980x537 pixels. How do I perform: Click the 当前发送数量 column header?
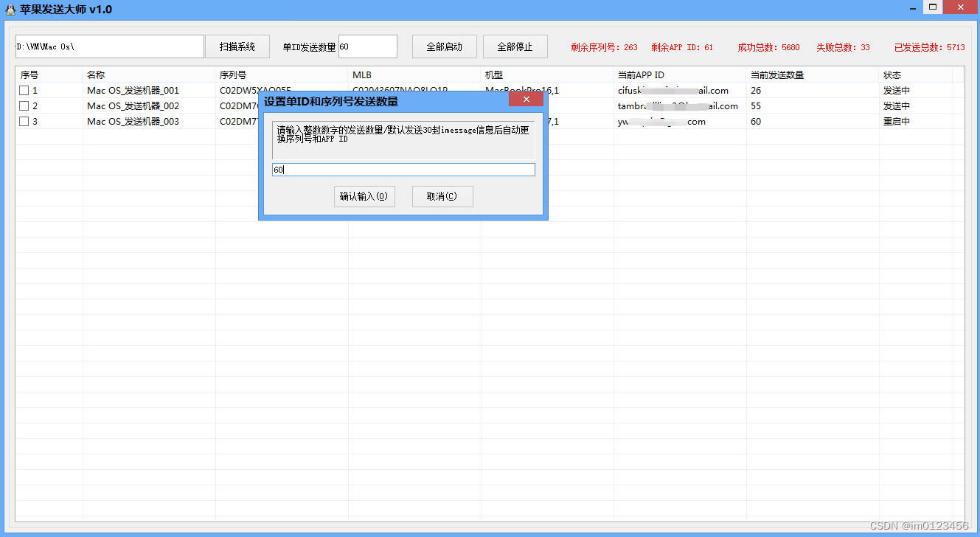pos(813,75)
